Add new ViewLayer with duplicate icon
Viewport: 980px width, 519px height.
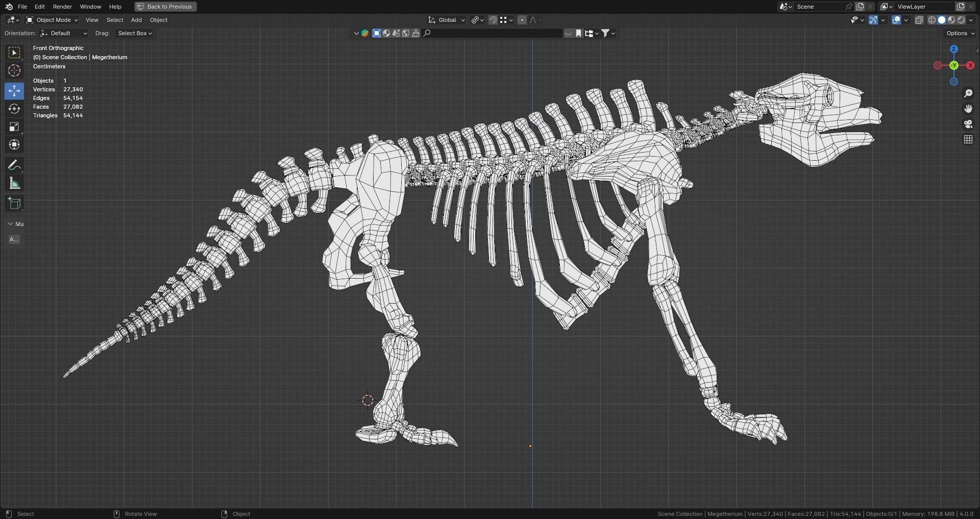pos(960,7)
